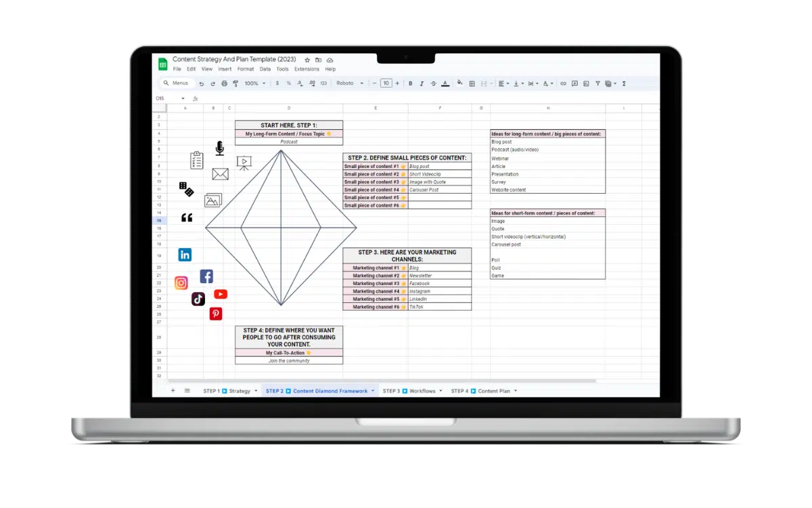
Task: Click the undo arrow icon
Action: [x=201, y=83]
